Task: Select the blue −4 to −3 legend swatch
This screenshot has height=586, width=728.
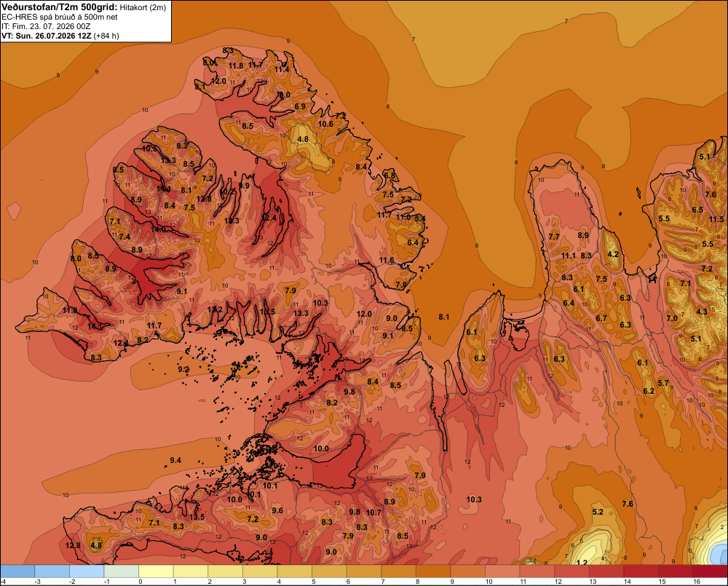Action: (x=17, y=571)
